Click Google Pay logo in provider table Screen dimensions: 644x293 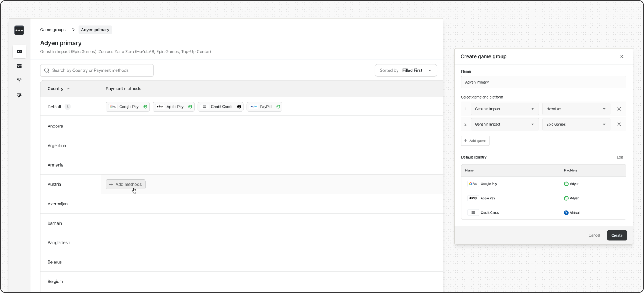tap(473, 184)
